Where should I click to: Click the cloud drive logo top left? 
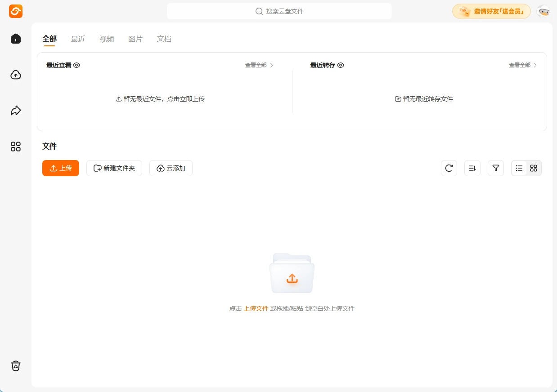click(x=15, y=11)
